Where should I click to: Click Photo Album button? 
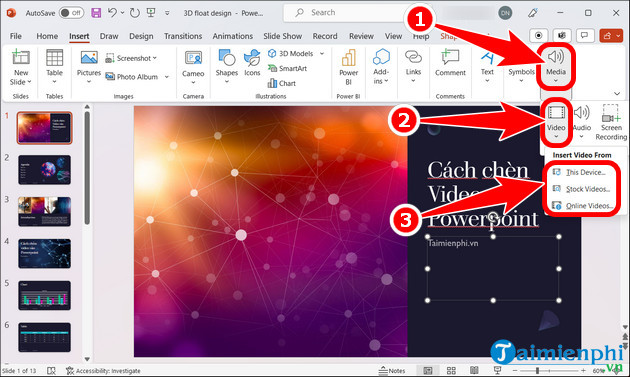click(132, 76)
